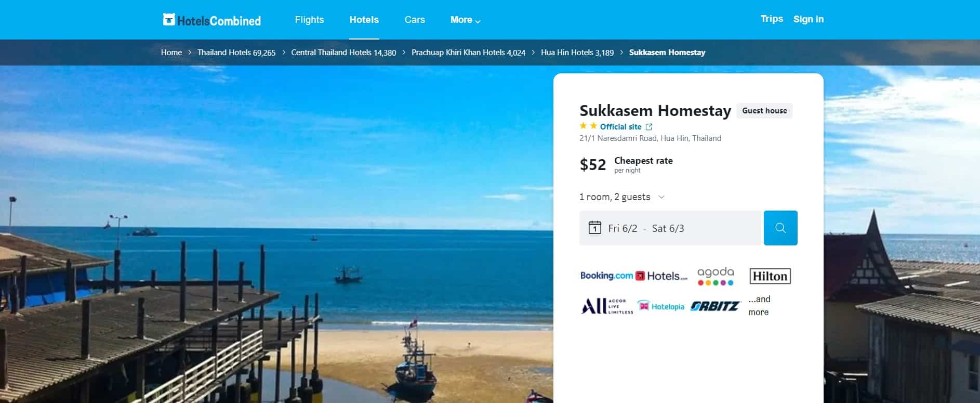Click the Booking.com provider logo
980x403 pixels.
(x=606, y=276)
